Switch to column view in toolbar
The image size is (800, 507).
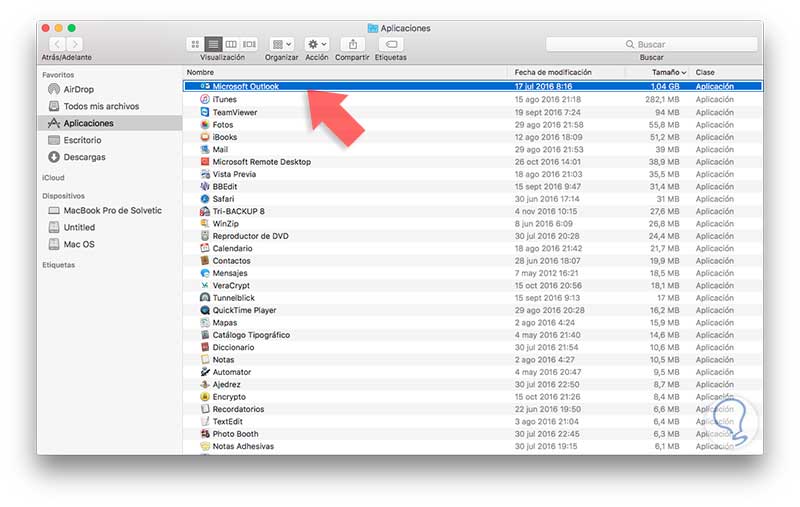[x=231, y=44]
